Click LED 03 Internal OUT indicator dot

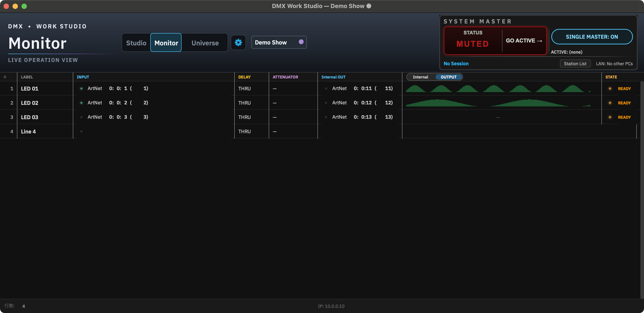pos(326,117)
